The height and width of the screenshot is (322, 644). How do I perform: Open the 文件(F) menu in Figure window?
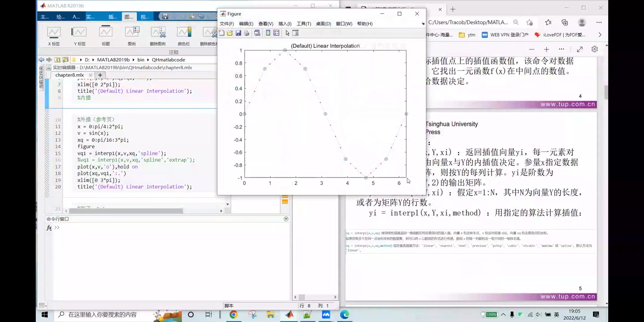(227, 24)
